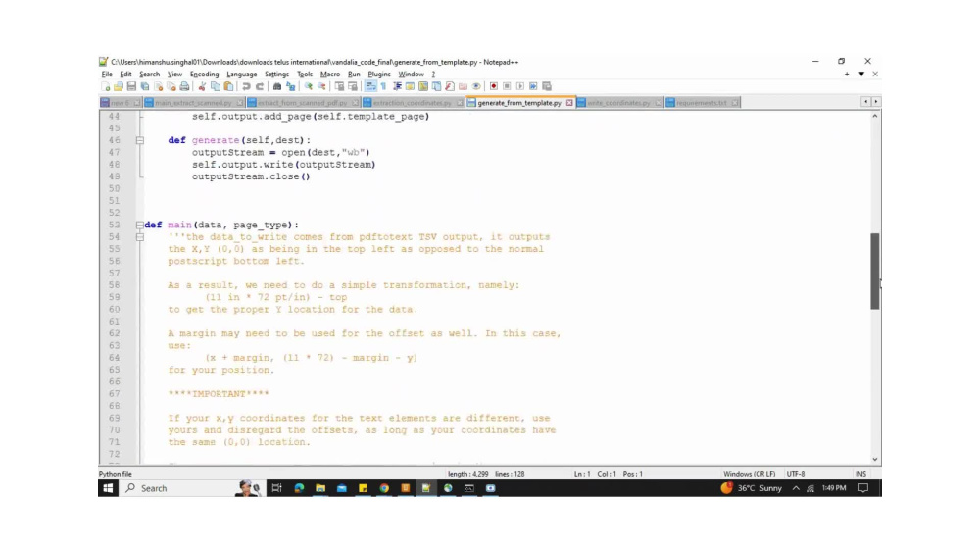Open Chrome from the taskbar
Viewport: 980px width, 552px height.
pyautogui.click(x=384, y=488)
